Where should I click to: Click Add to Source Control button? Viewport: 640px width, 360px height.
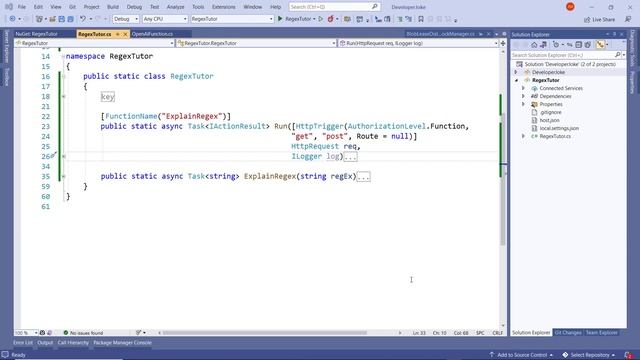coord(521,355)
